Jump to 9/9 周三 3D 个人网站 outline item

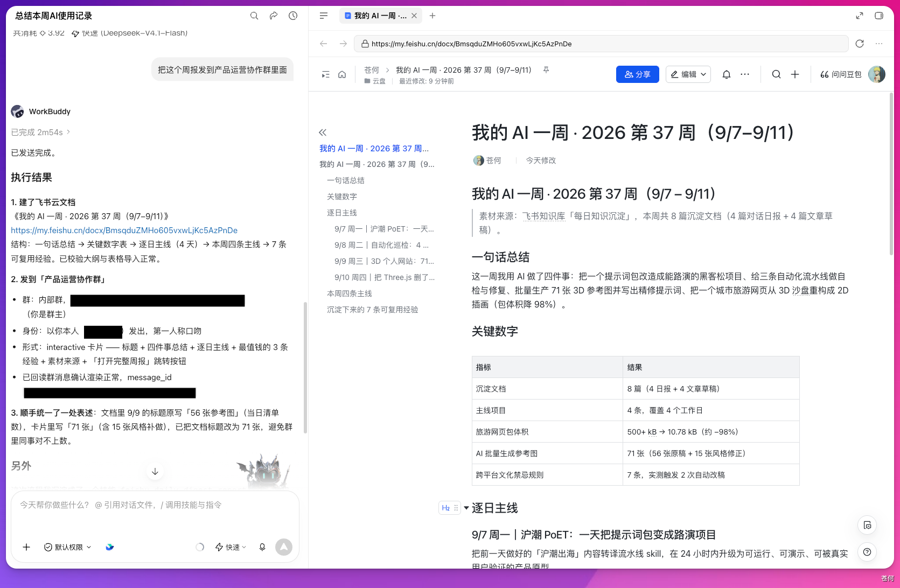[384, 261]
